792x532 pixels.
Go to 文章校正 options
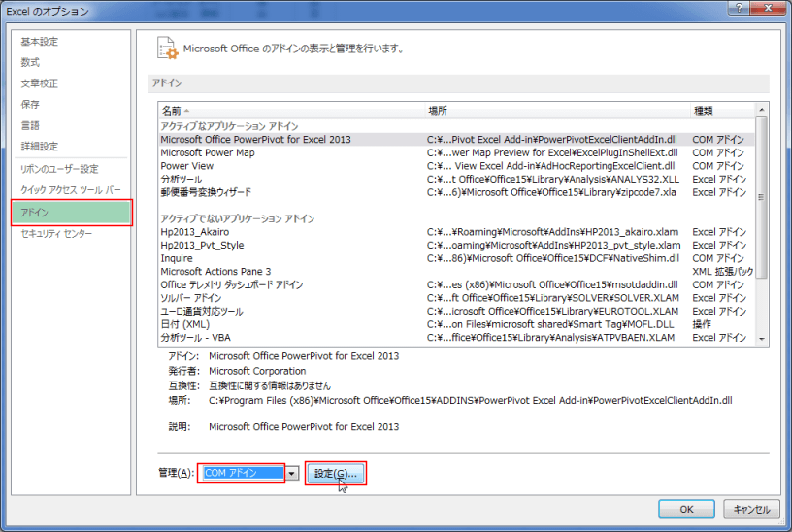point(40,83)
